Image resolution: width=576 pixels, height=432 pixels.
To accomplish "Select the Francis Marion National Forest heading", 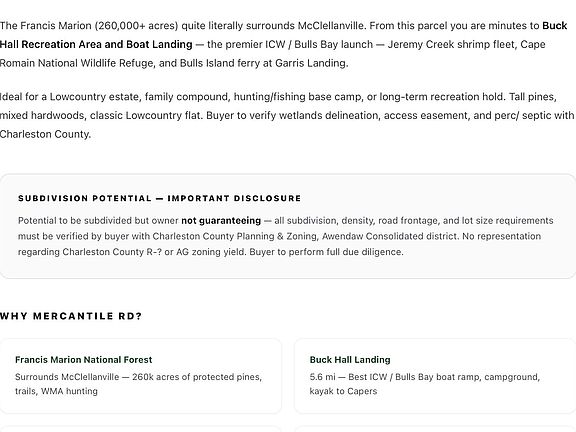I will click(x=83, y=360).
